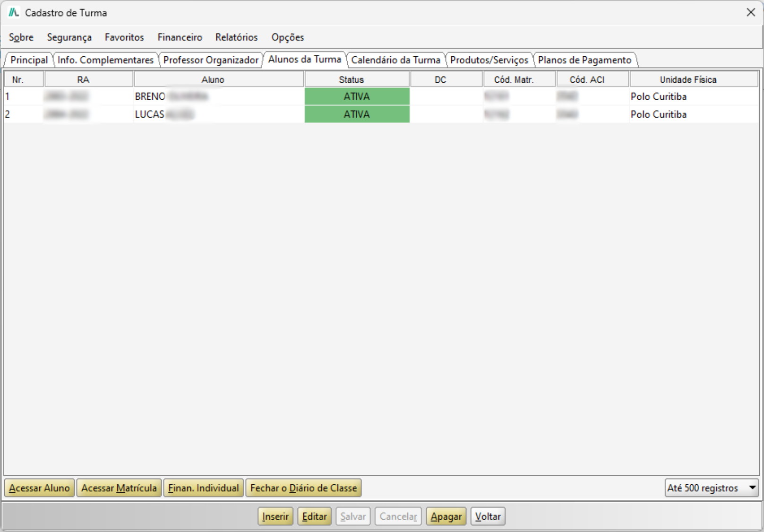Click row number 1 cell
764x532 pixels.
pyautogui.click(x=24, y=96)
